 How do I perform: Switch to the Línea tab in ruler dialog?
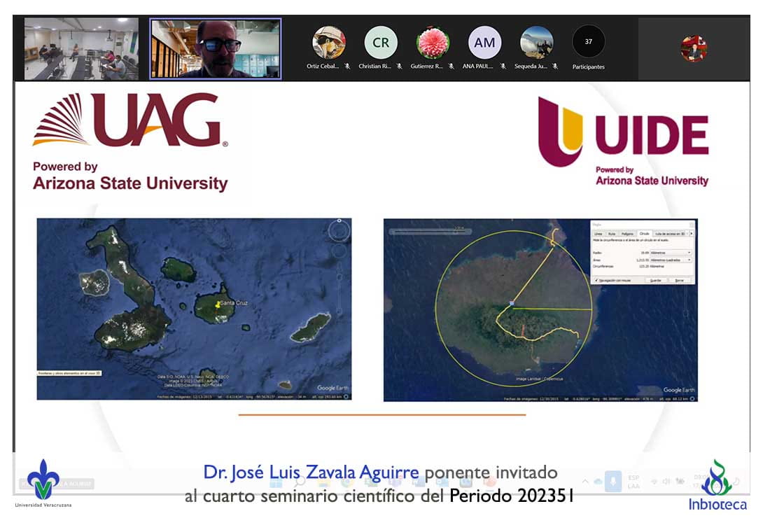click(x=598, y=234)
